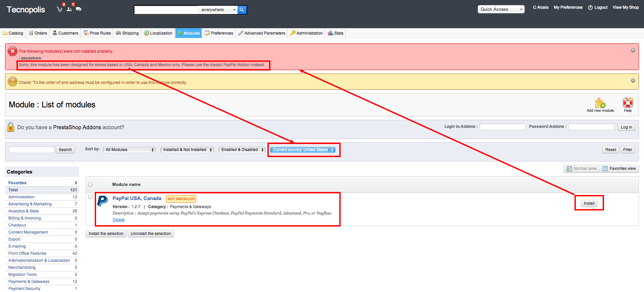Image resolution: width=644 pixels, height=292 pixels.
Task: Click the Delete link for PayPal module
Action: [x=119, y=220]
